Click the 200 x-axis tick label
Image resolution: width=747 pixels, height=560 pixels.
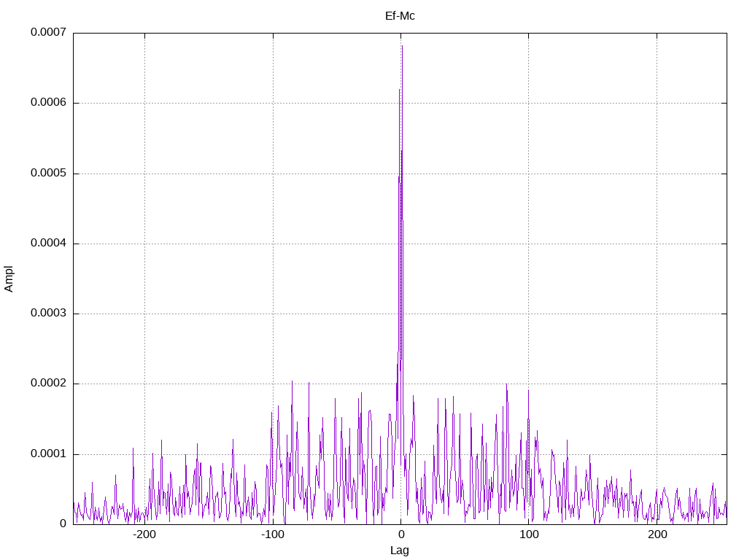pos(657,534)
